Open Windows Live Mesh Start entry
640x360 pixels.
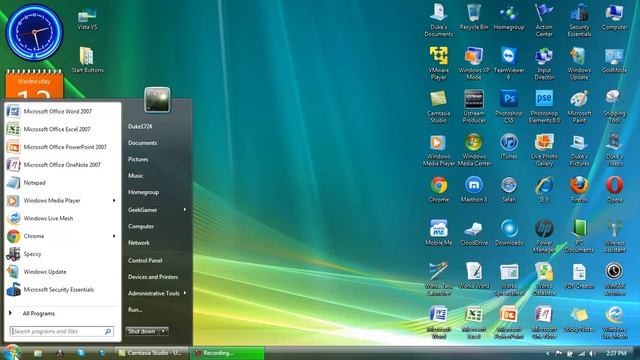62,218
